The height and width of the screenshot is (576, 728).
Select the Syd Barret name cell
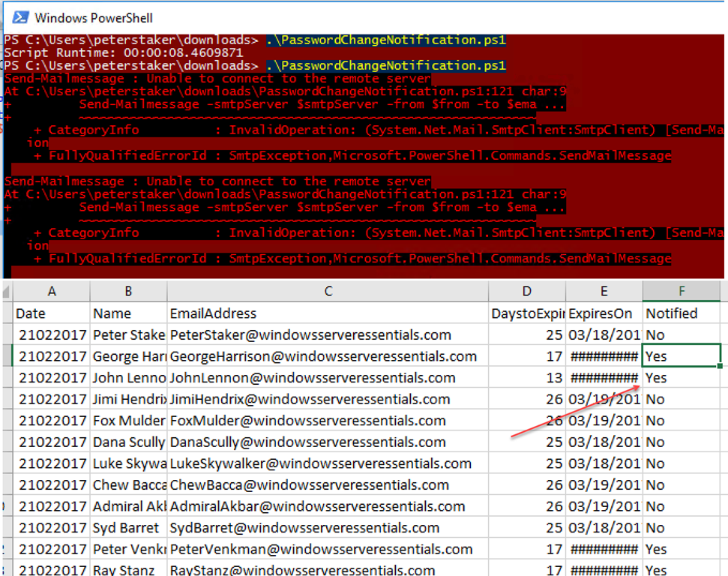coord(128,528)
